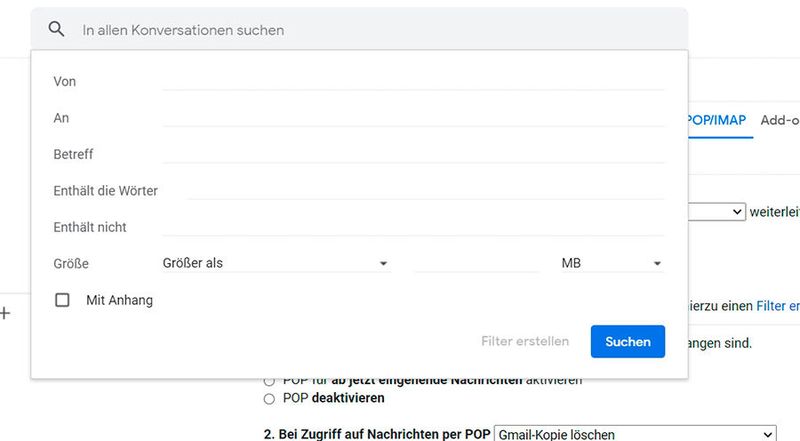Click the search magnifier icon
Screen dimensions: 800x441
pos(57,30)
